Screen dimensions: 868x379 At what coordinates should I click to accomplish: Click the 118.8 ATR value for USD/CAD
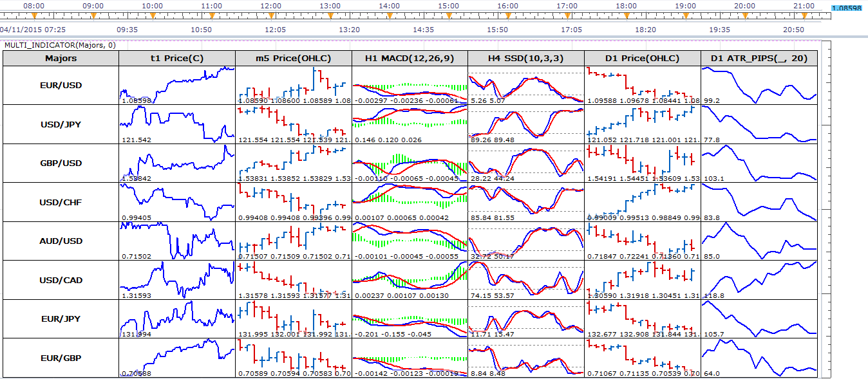[x=714, y=295]
